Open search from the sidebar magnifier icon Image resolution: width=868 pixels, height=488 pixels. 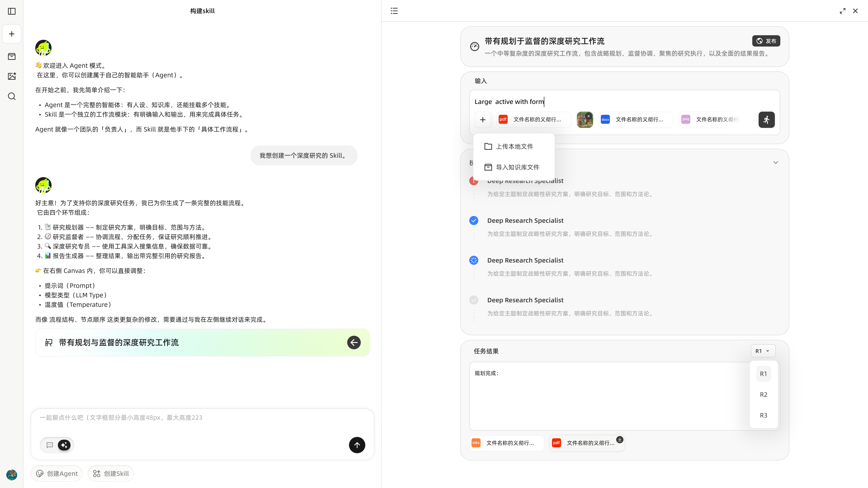(12, 96)
